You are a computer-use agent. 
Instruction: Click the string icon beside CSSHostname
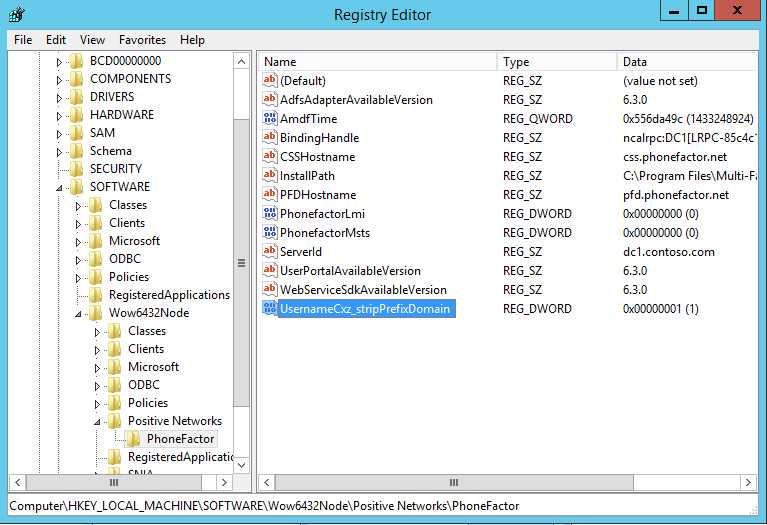pyautogui.click(x=270, y=157)
